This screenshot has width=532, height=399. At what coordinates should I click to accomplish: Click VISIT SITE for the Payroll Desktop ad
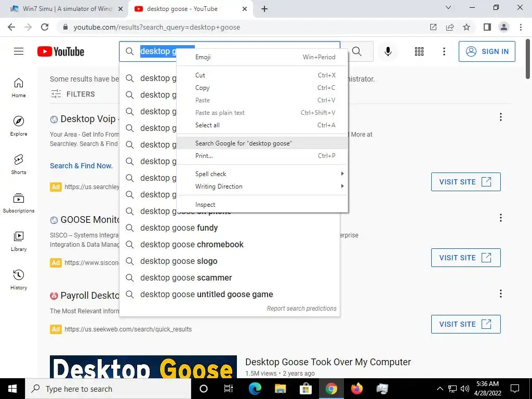coord(466,324)
